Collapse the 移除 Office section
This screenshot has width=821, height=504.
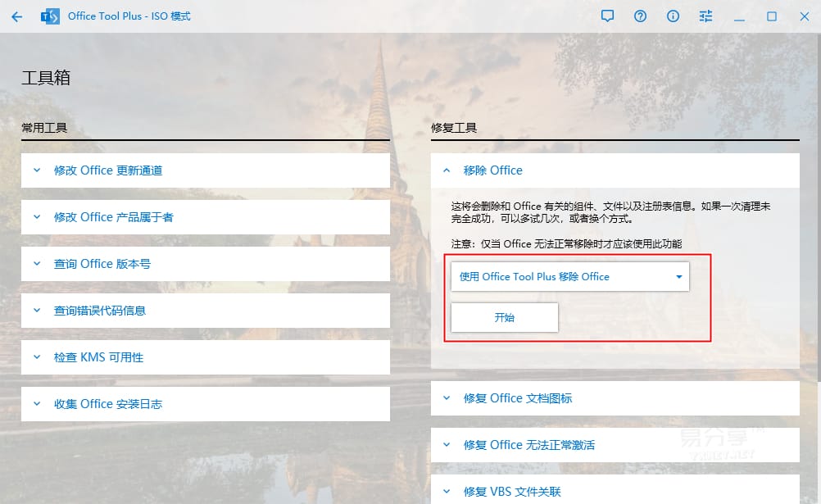point(615,170)
